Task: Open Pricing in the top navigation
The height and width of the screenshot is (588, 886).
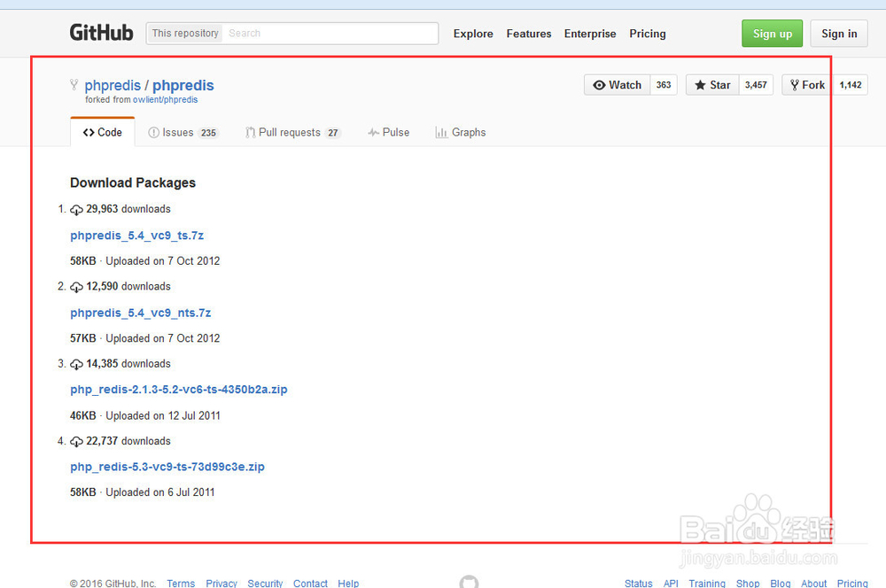Action: (648, 34)
